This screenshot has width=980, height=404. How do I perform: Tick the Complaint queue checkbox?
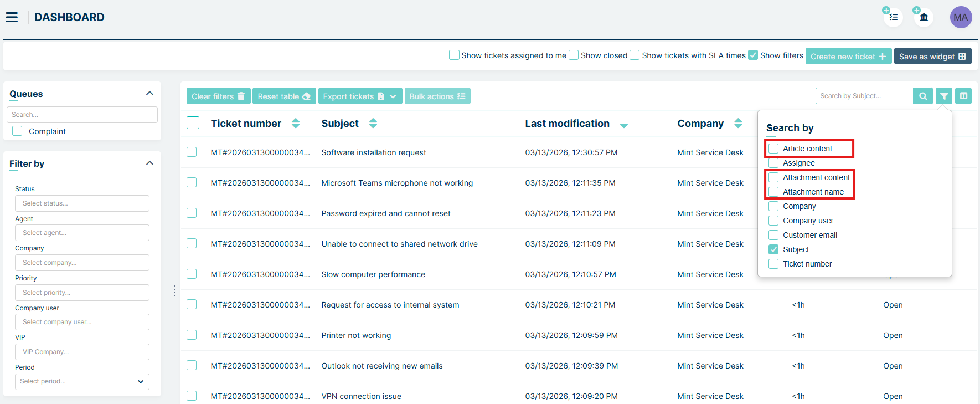point(17,131)
